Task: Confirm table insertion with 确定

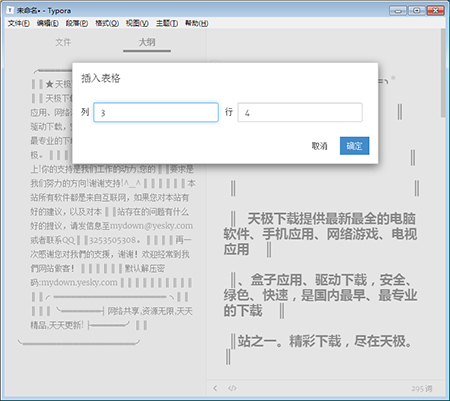Action: coord(354,146)
